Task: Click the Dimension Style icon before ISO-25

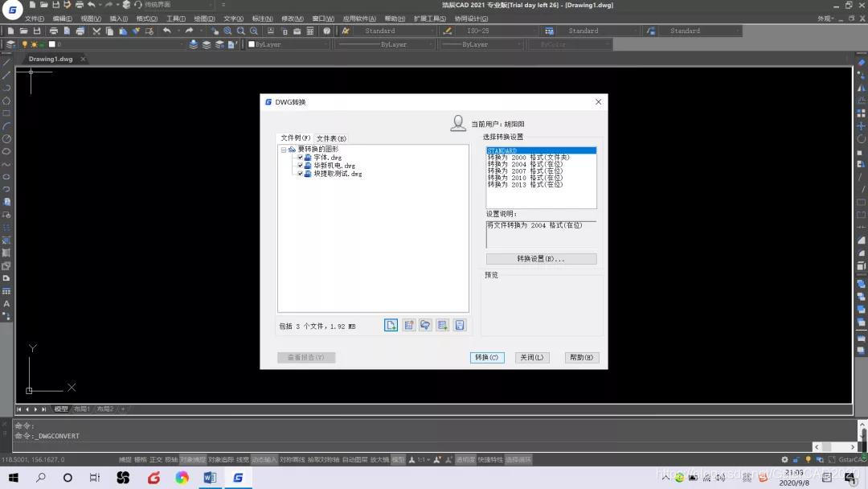Action: (x=448, y=31)
